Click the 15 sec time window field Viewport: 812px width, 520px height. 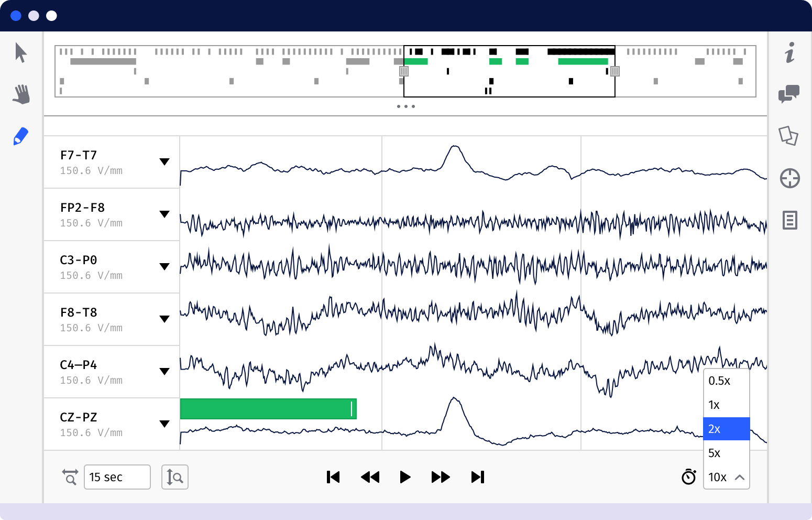(x=117, y=477)
